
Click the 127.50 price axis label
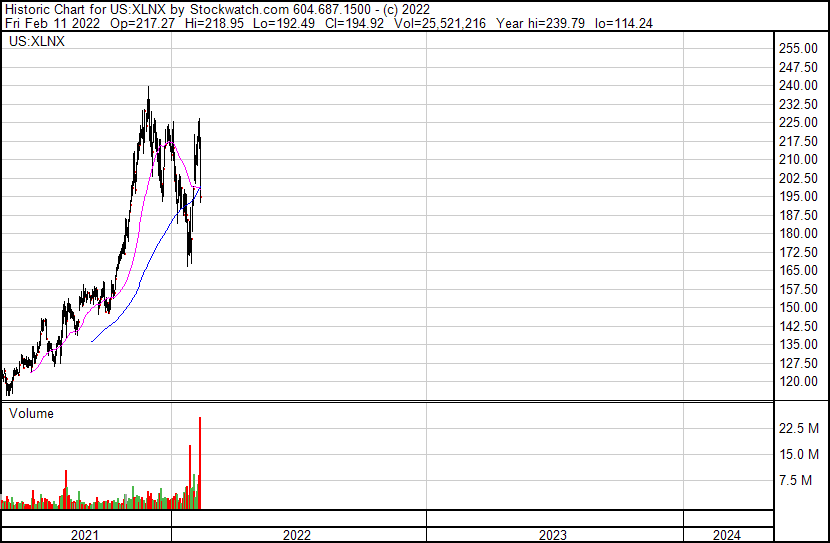[x=798, y=364]
